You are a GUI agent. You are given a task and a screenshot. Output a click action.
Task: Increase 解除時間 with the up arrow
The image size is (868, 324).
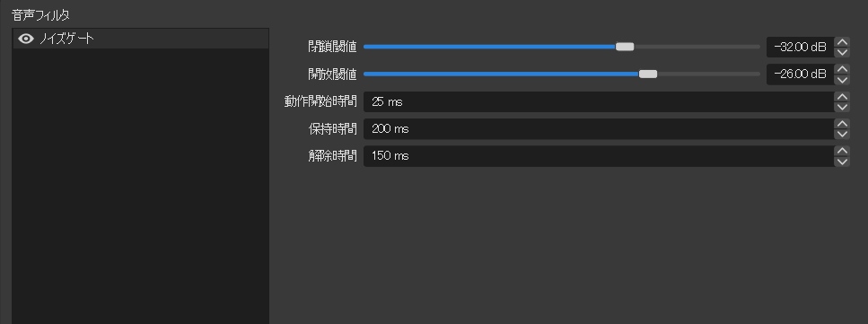842,151
